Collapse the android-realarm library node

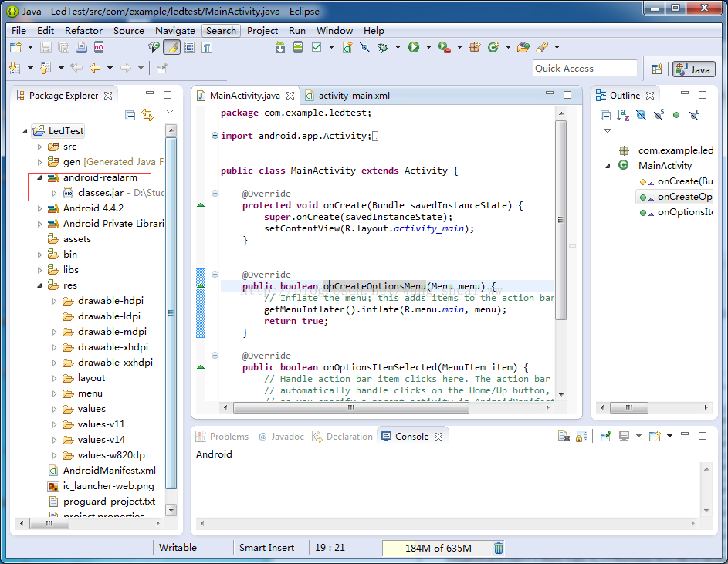39,177
